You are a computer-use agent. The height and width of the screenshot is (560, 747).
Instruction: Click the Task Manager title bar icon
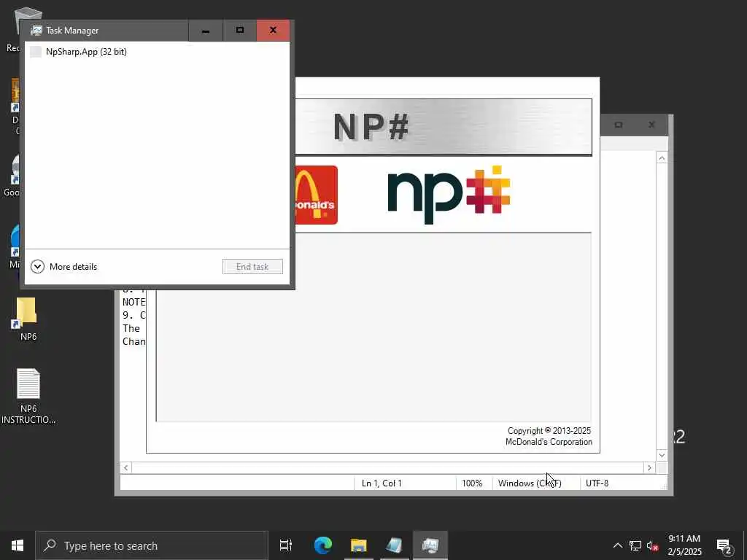coord(36,31)
